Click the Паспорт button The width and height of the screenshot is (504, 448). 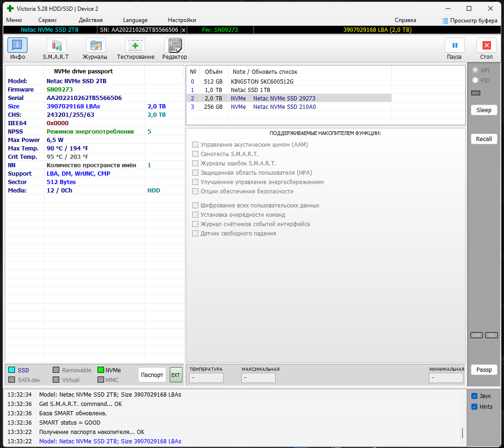tap(152, 375)
